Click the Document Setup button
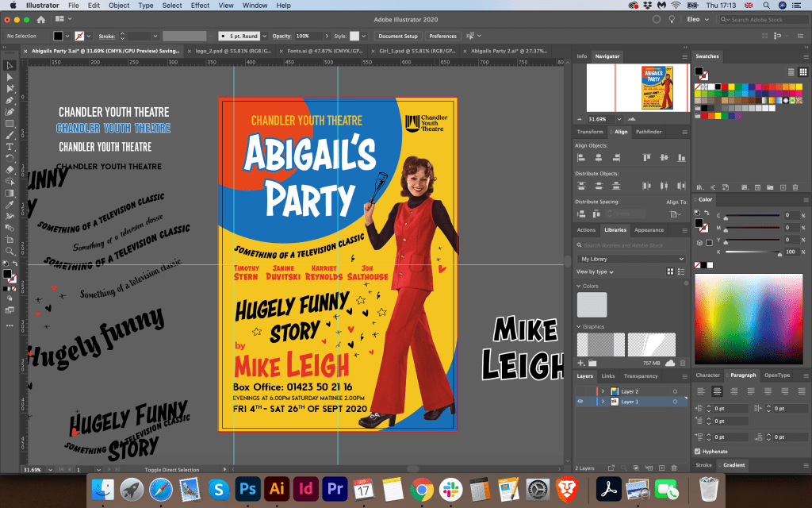Viewport: 812px width, 508px height. coord(398,36)
